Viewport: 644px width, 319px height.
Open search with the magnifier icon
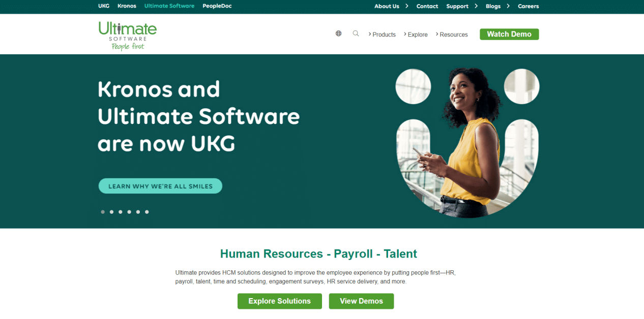(356, 34)
